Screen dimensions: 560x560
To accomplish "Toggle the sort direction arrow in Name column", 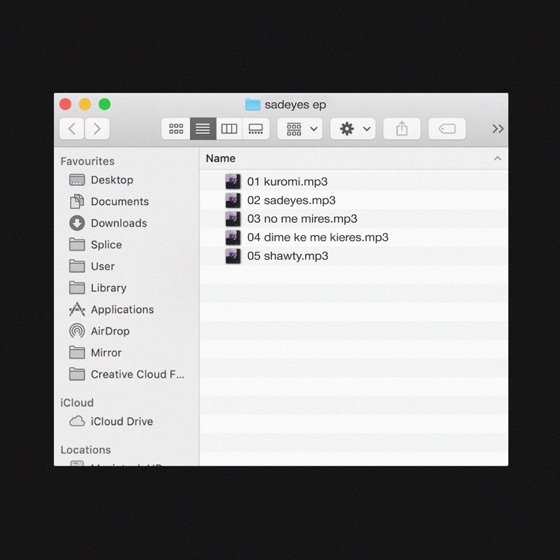I will 497,158.
